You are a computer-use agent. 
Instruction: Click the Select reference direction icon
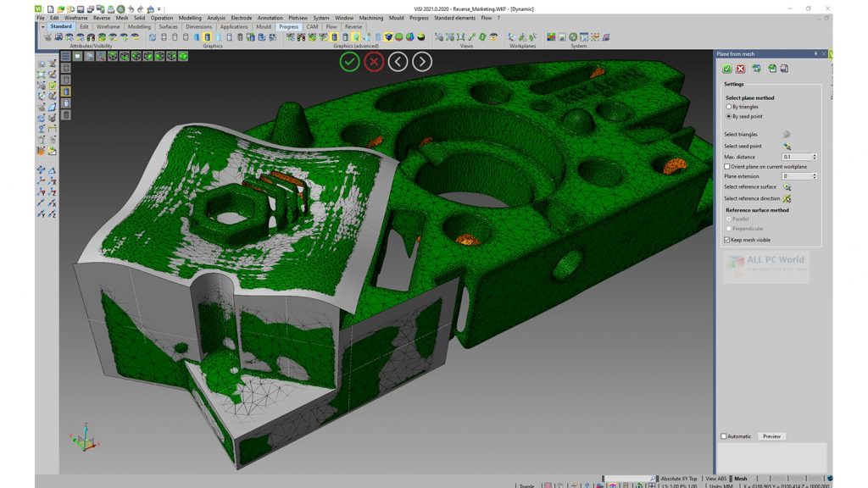tap(787, 198)
